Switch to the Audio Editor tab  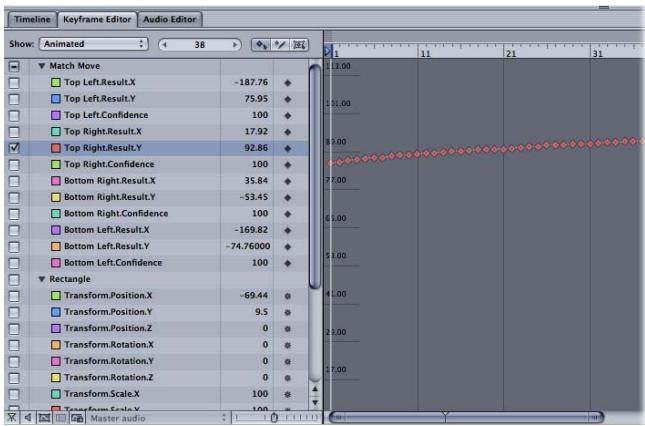170,19
